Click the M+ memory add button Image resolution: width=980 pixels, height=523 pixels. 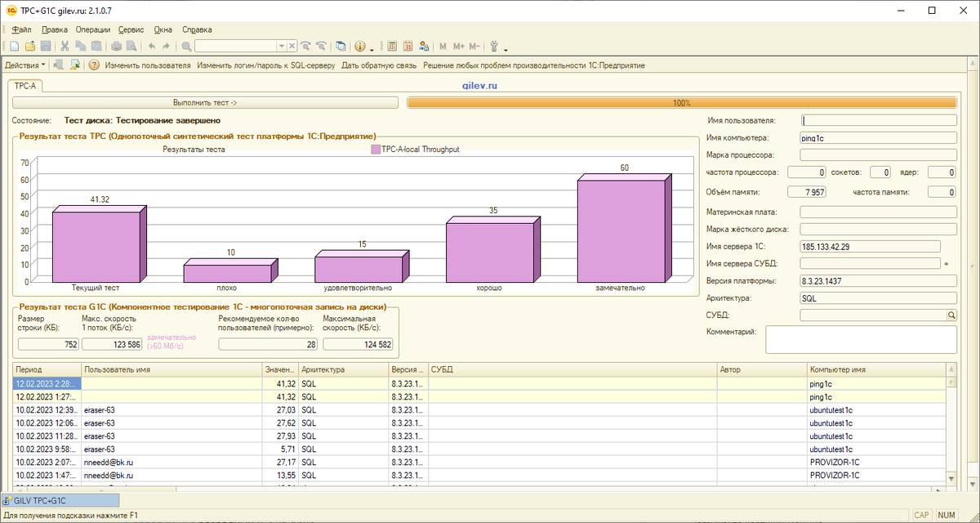[458, 47]
